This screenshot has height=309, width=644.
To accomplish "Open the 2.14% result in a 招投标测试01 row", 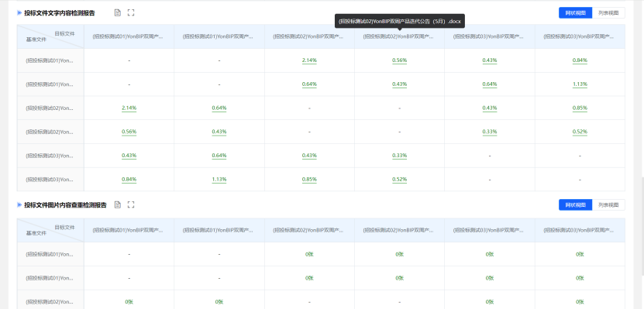I will tap(309, 60).
